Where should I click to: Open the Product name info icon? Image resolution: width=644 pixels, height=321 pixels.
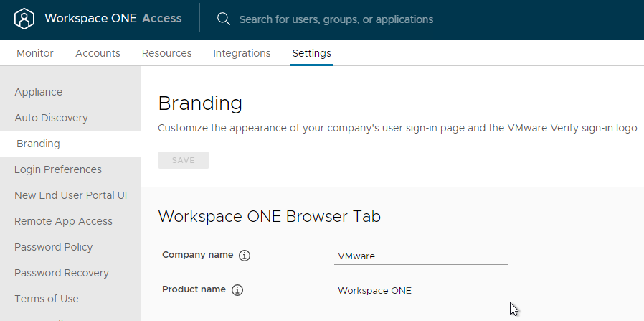point(237,290)
